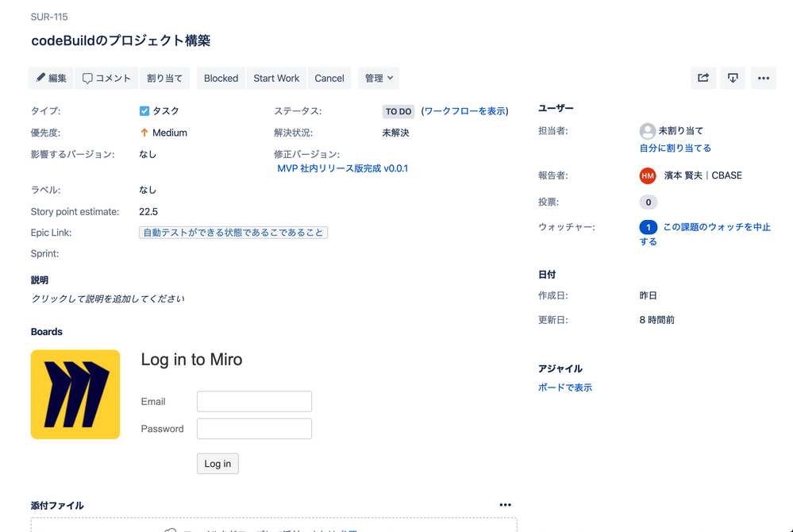Click the Miro Log in button
The height and width of the screenshot is (532, 793).
[217, 464]
